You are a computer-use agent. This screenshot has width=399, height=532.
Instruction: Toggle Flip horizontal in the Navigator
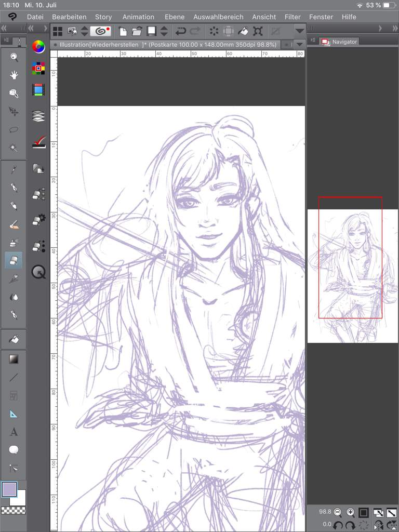coord(378,525)
